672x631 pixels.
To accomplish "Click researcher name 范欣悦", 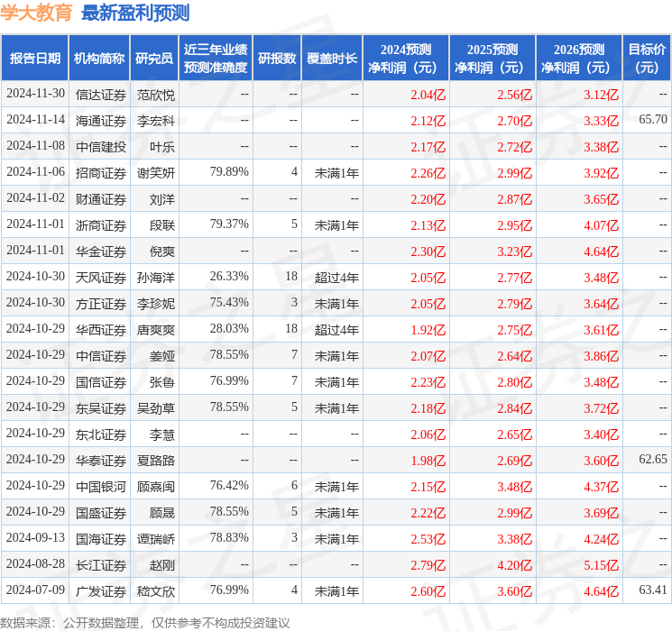I will [x=156, y=95].
